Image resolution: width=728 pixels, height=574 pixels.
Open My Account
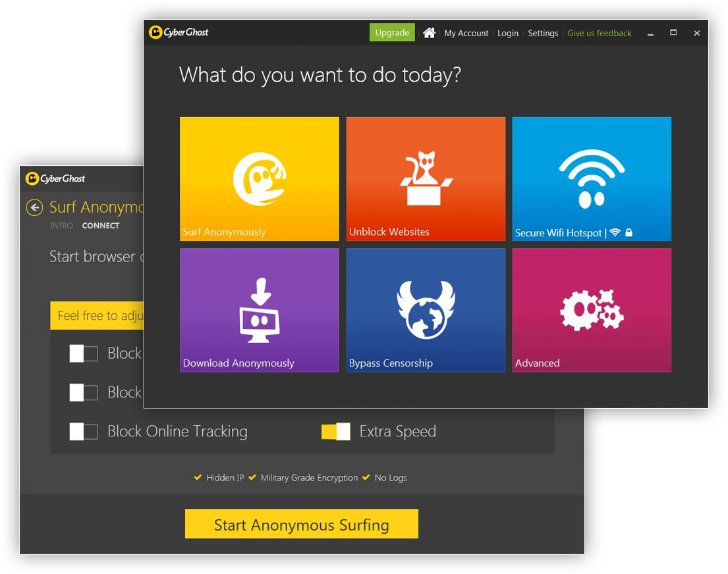pyautogui.click(x=466, y=34)
